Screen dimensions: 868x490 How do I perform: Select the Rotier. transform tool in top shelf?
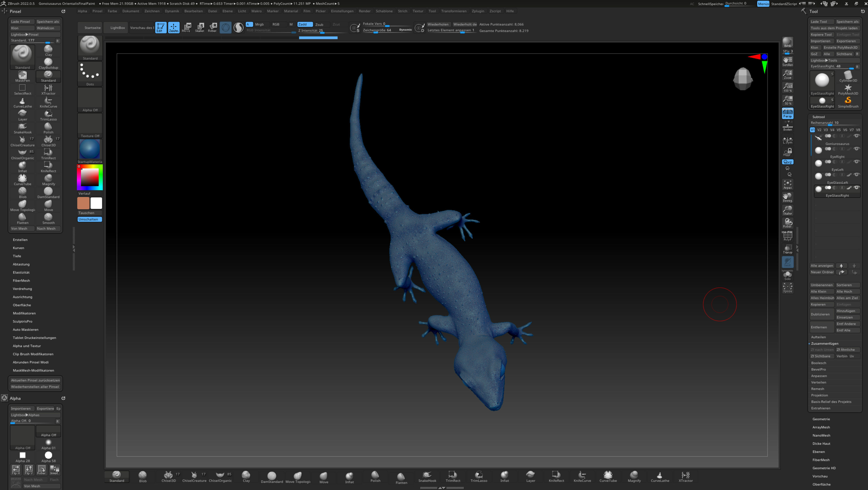pos(213,27)
